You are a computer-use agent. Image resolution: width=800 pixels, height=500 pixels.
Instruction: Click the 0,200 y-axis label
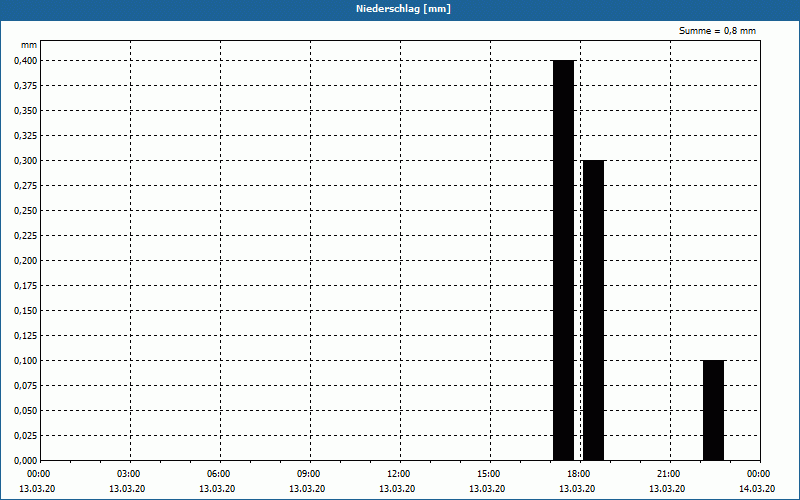[x=26, y=261]
